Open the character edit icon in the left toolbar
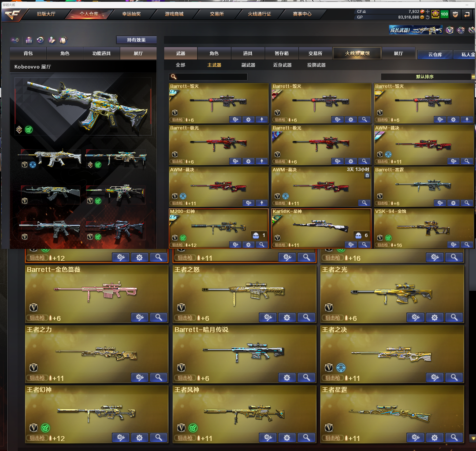The image size is (476, 451). pos(52,40)
